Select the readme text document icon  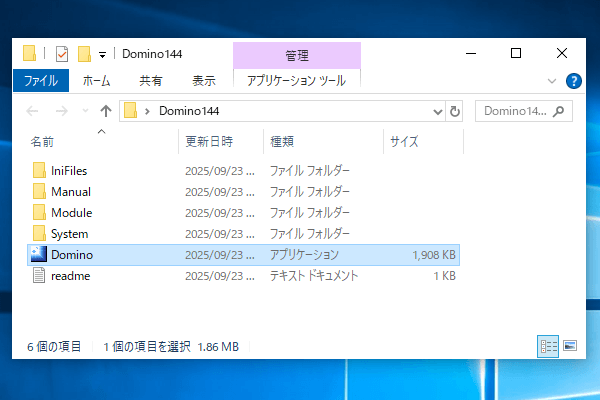(38, 276)
